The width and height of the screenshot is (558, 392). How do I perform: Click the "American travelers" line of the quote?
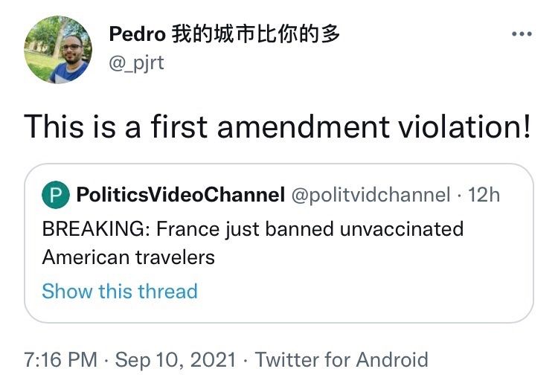(128, 257)
